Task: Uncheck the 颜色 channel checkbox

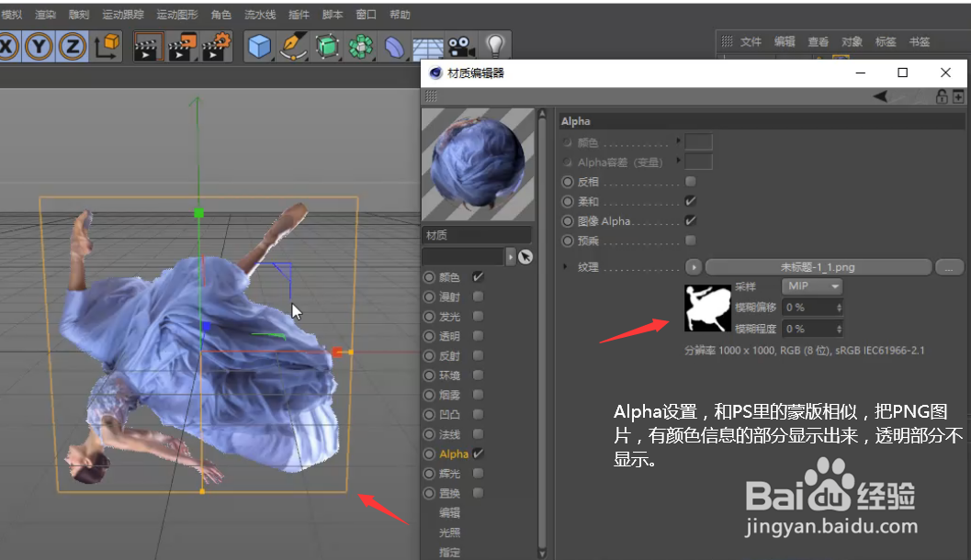Action: (x=478, y=276)
